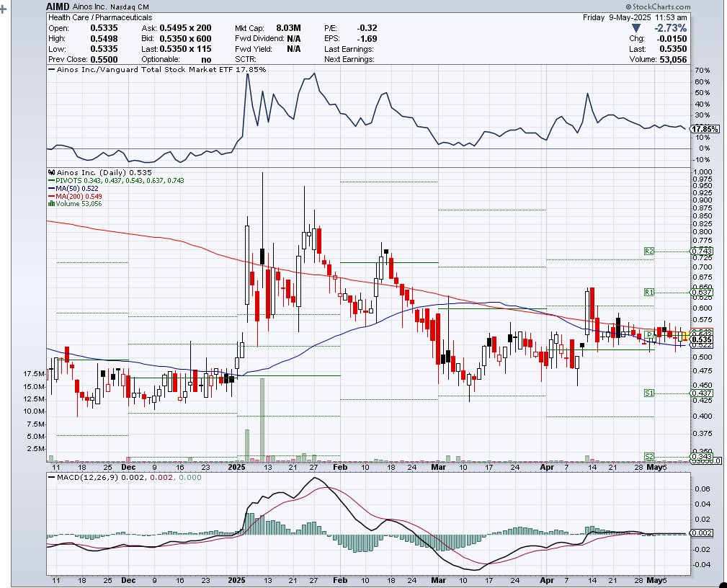
Task: Click 'Apr' on the price chart date axis
Action: 547,467
